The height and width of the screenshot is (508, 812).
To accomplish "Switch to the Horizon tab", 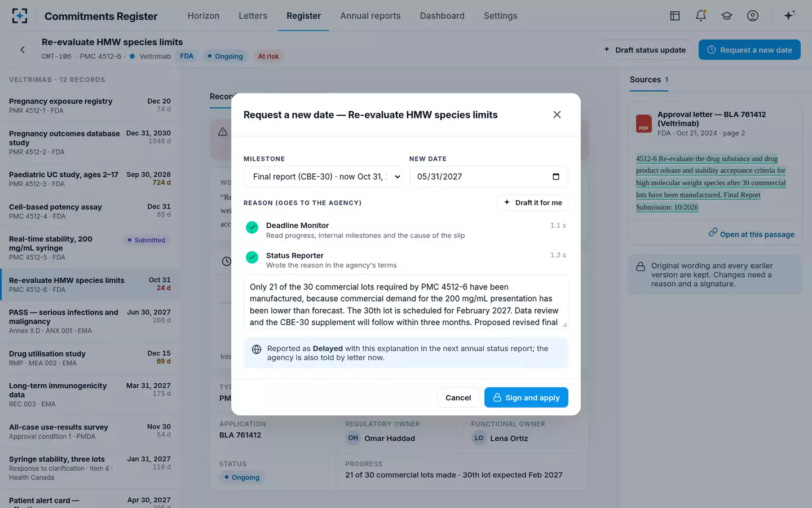I will pyautogui.click(x=204, y=16).
